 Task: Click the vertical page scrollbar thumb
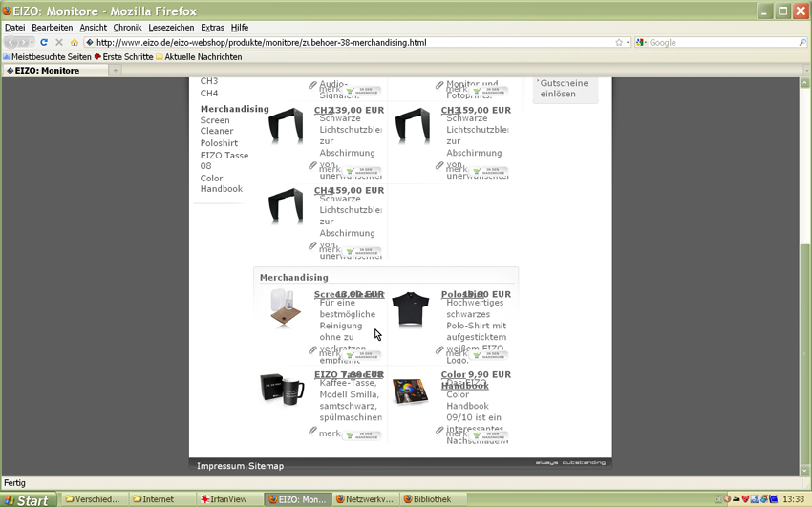coord(804,354)
